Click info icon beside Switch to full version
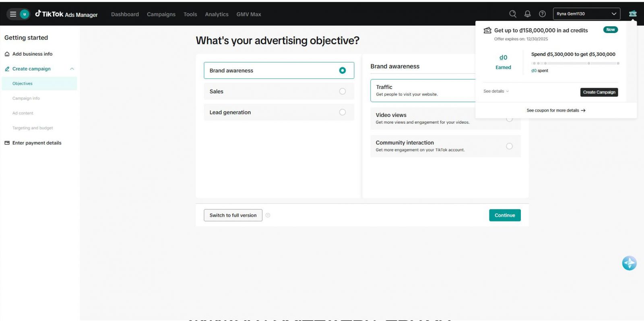 tap(268, 215)
